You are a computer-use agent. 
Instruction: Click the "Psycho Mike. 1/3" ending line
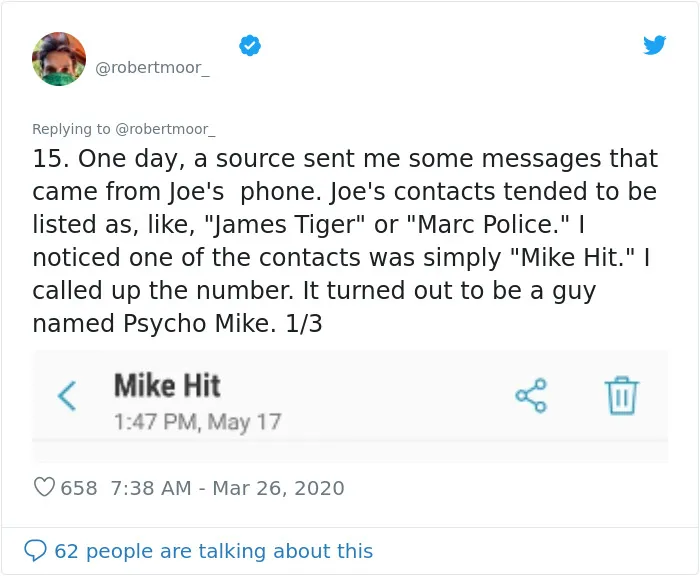222,323
